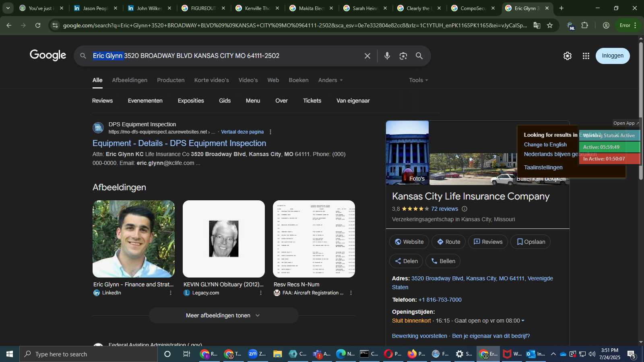Open a new browser tab
644x362 pixels.
tap(561, 8)
